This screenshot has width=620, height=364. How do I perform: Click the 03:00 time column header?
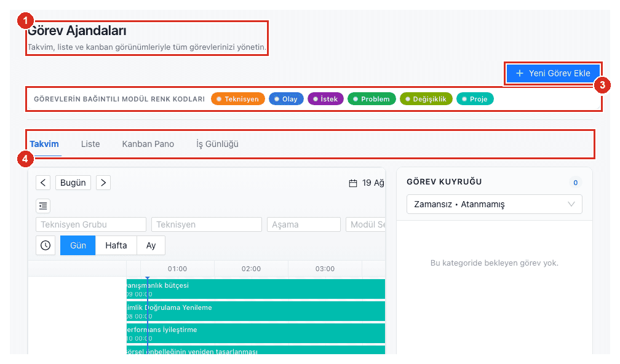(x=325, y=269)
